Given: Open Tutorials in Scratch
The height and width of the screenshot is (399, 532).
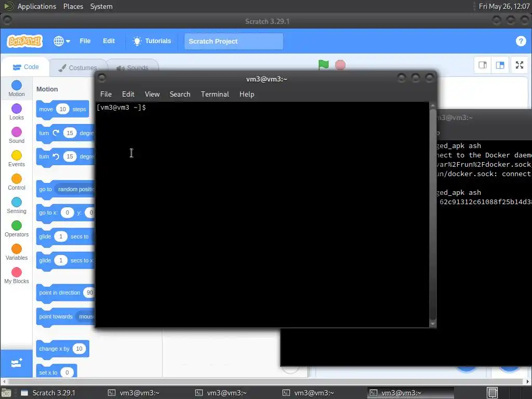Looking at the screenshot, I should pyautogui.click(x=152, y=41).
